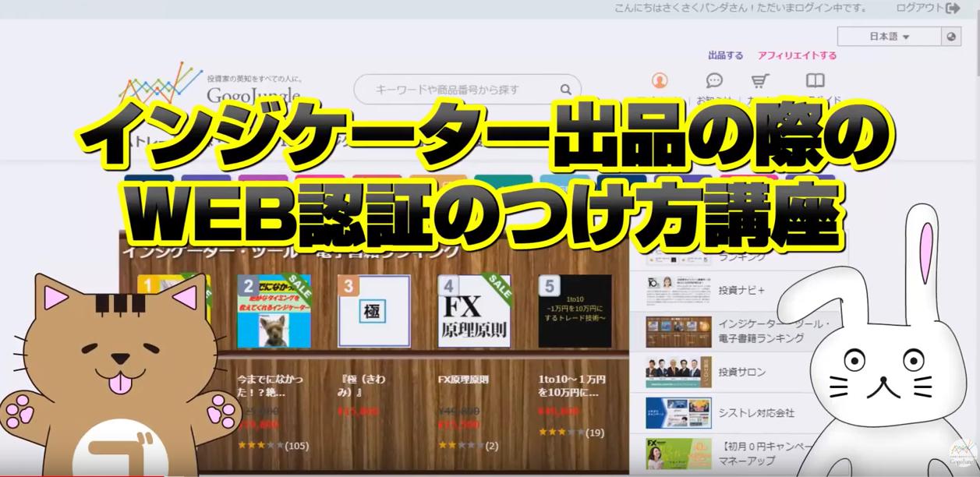
Task: Click the globe icon beside language selector
Action: pyautogui.click(x=951, y=37)
